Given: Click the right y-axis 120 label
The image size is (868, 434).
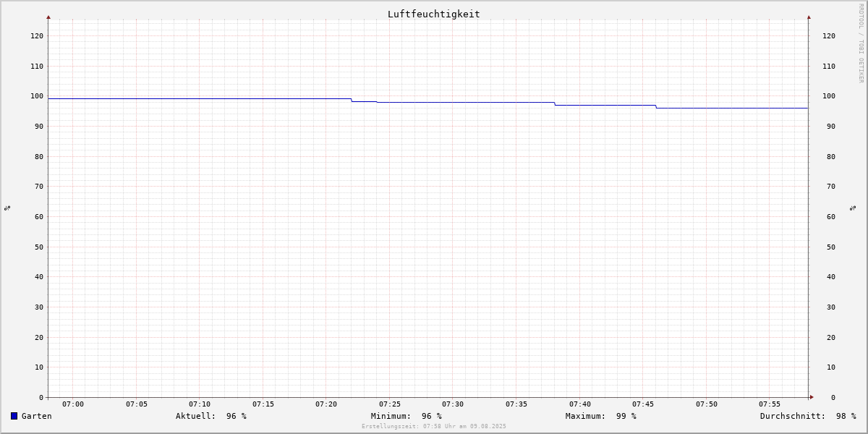Looking at the screenshot, I should click(829, 35).
